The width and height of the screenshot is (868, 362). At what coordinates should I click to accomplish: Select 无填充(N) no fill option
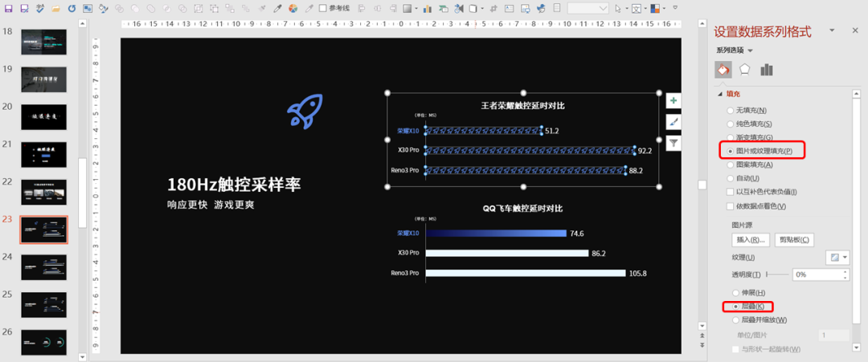(x=747, y=111)
